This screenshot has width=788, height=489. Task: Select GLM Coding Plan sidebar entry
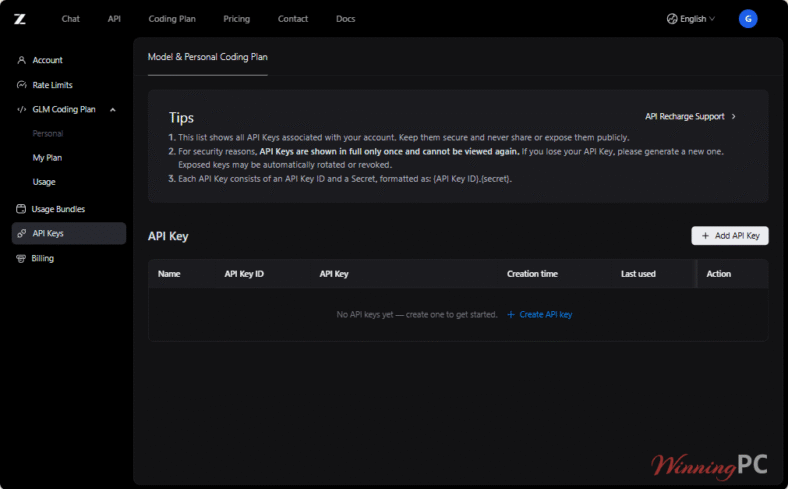[64, 110]
